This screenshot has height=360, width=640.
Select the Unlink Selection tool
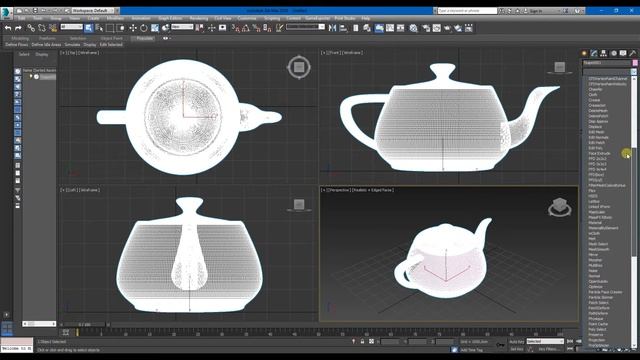42,28
